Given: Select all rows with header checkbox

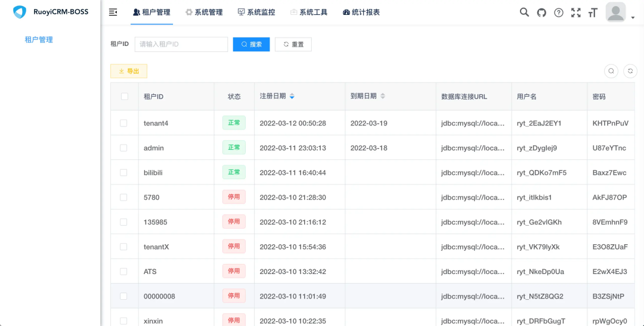Looking at the screenshot, I should [124, 96].
